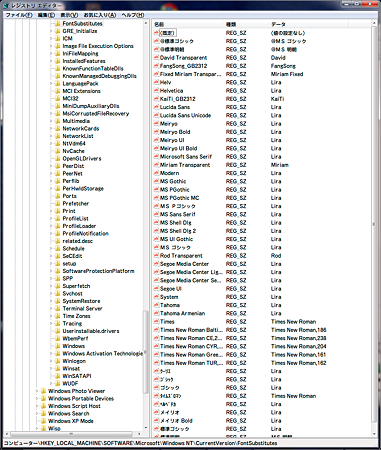Click the string value icon for Helvetica
The height and width of the screenshot is (450, 381).
[x=156, y=91]
